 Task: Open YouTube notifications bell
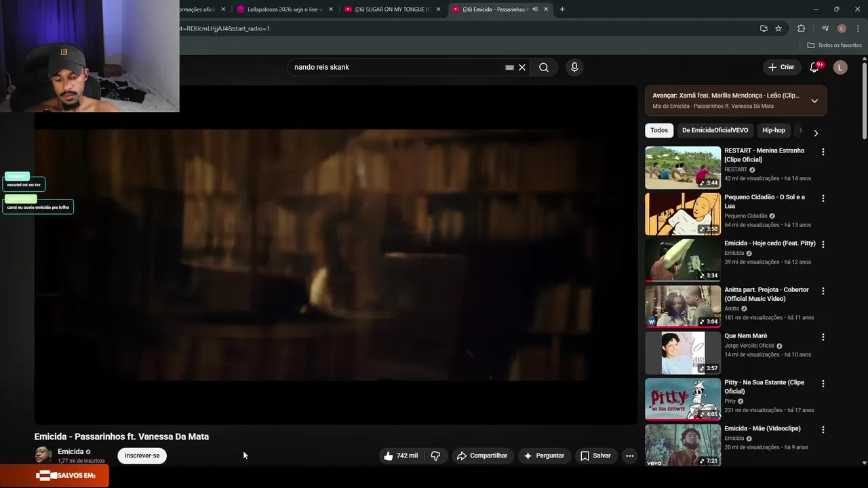coord(815,67)
